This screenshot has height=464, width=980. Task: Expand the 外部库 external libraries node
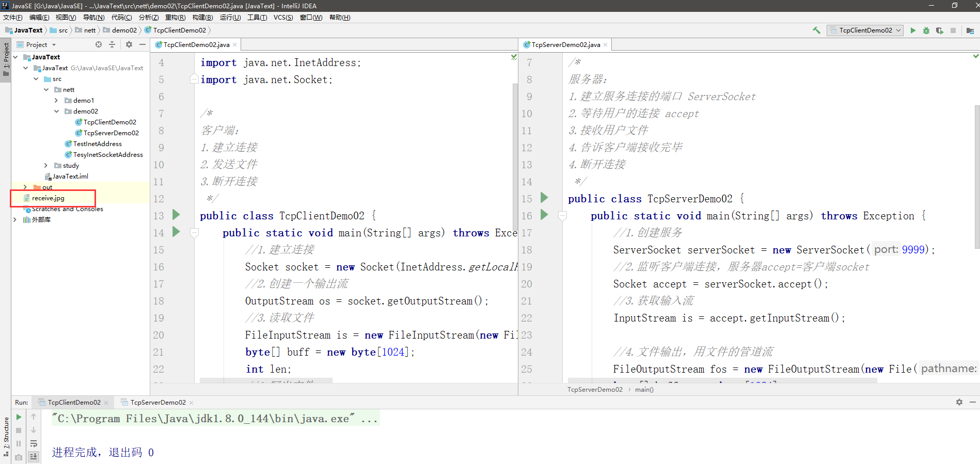tap(15, 220)
